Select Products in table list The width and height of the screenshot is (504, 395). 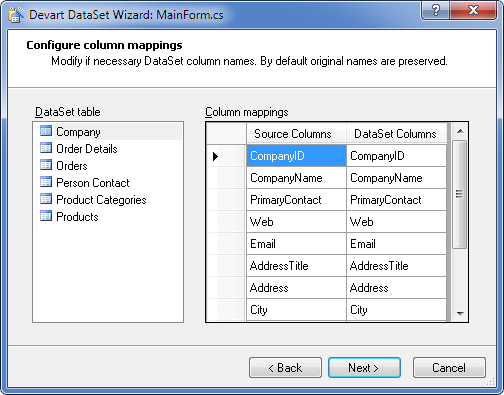pos(77,217)
